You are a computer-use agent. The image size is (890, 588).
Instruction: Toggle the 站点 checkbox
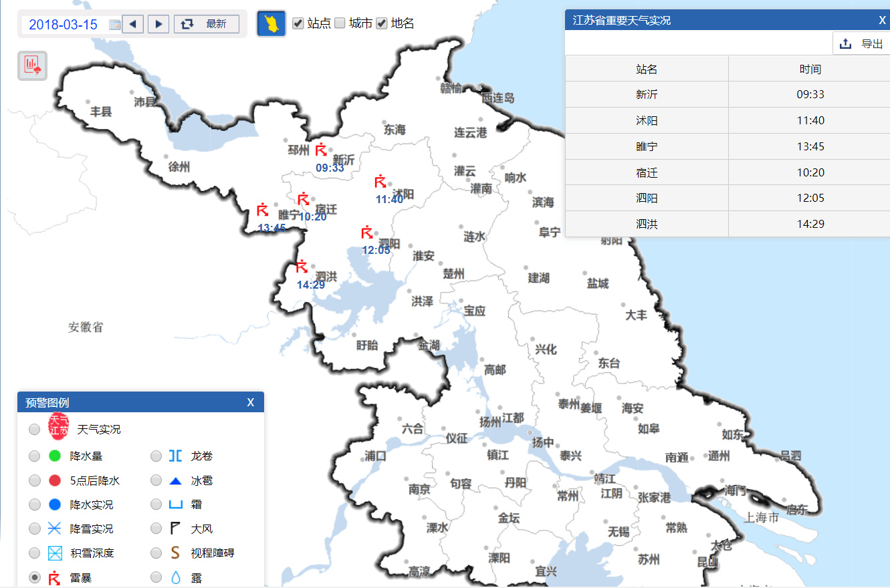298,23
